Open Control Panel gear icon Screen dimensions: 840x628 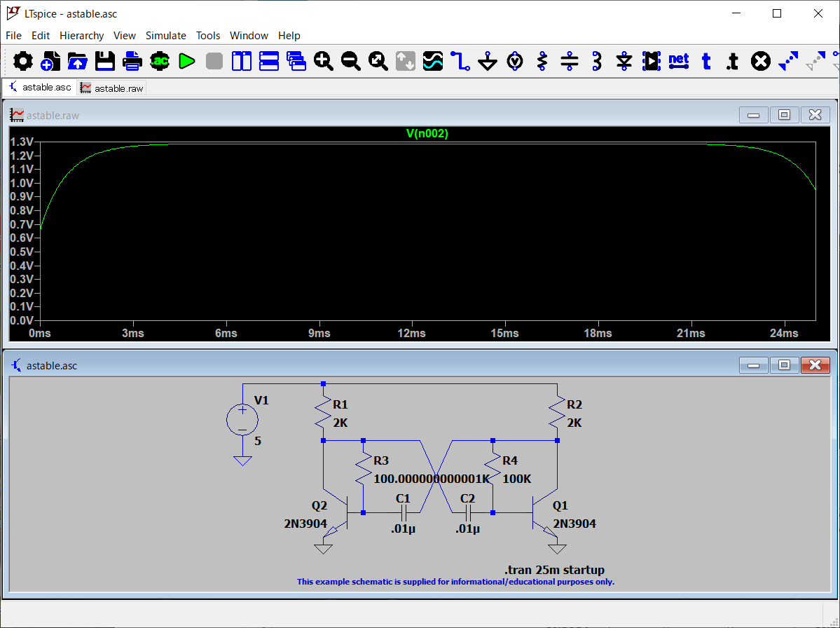[23, 62]
